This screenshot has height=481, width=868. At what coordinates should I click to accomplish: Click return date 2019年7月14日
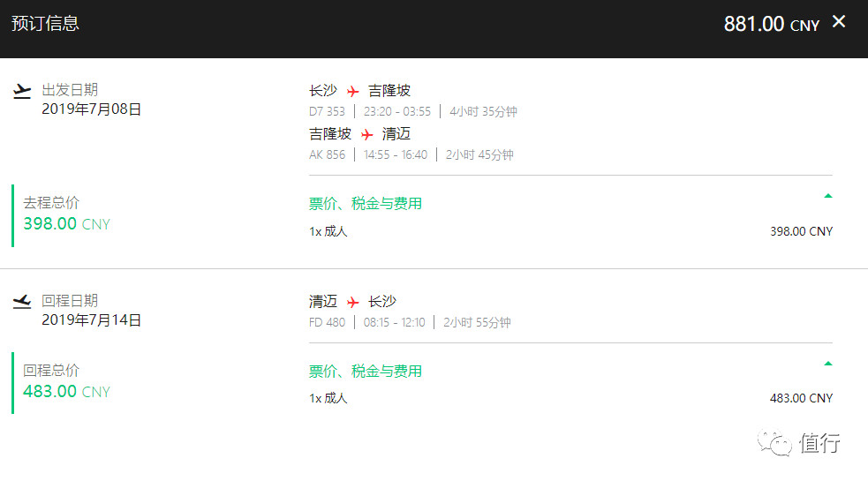point(92,320)
